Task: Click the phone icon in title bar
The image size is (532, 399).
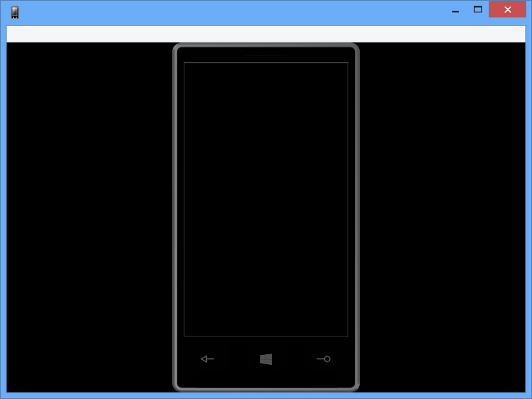Action: [15, 12]
